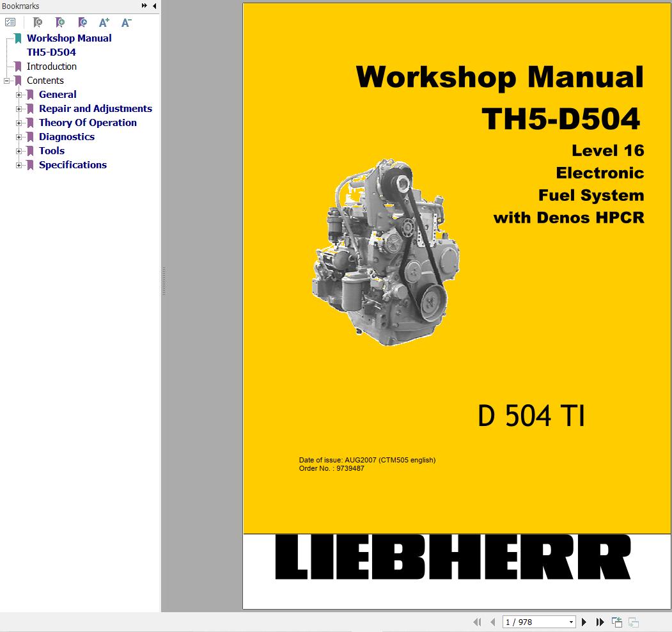Click the D 504 TI heading

531,416
